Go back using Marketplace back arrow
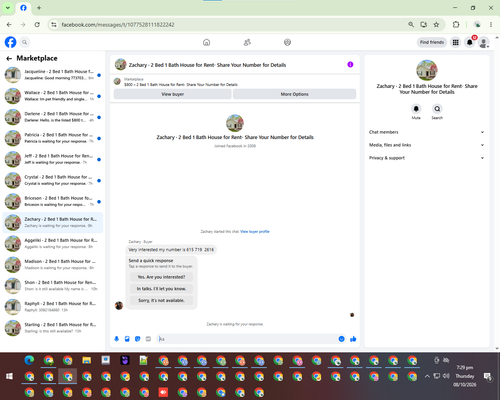Viewport: 500px width, 400px height. pos(9,58)
